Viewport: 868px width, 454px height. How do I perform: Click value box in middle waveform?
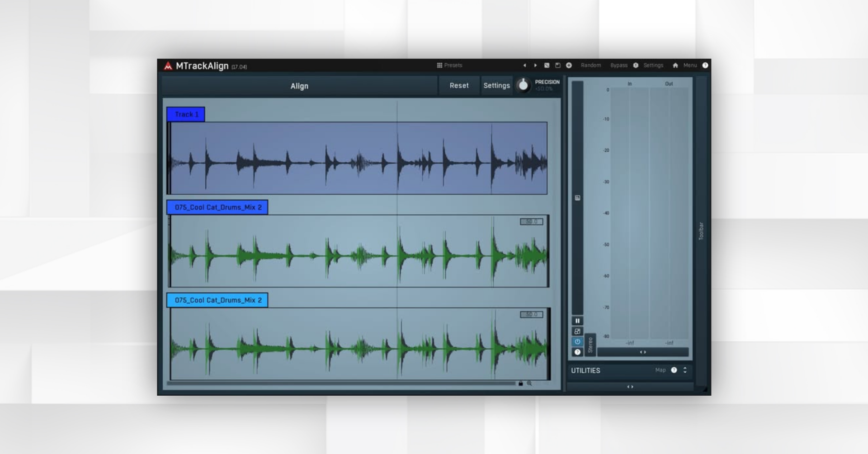point(531,222)
